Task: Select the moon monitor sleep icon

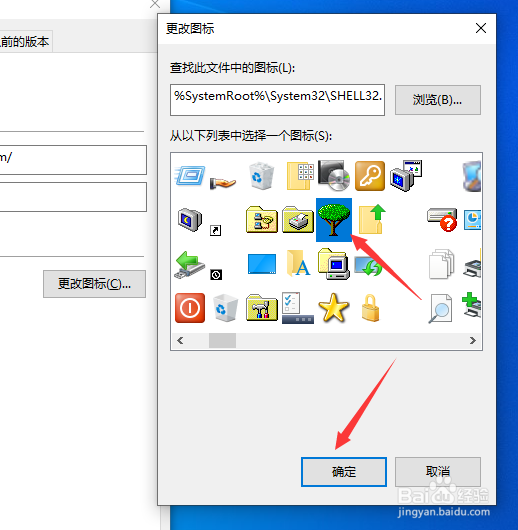Action: [x=190, y=220]
